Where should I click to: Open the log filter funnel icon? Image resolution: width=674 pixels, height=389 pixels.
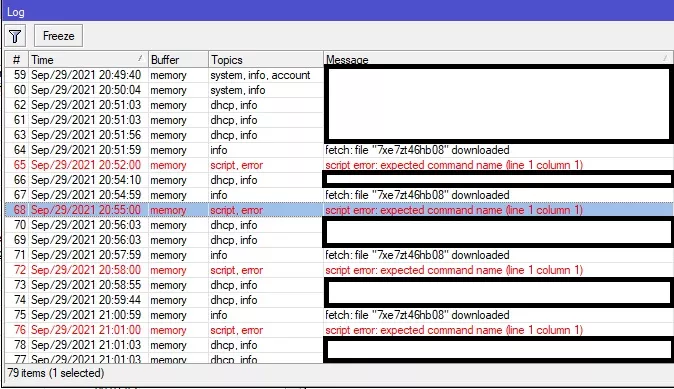tap(15, 36)
